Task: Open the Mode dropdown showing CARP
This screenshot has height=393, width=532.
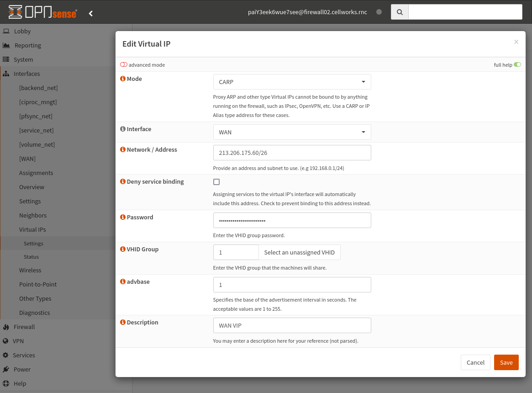Action: [x=292, y=81]
